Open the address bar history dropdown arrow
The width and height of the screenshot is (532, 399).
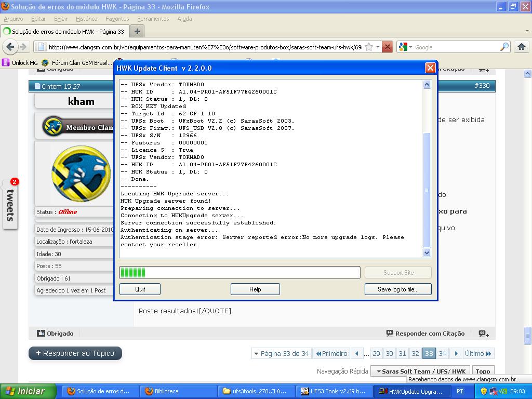pyautogui.click(x=378, y=47)
